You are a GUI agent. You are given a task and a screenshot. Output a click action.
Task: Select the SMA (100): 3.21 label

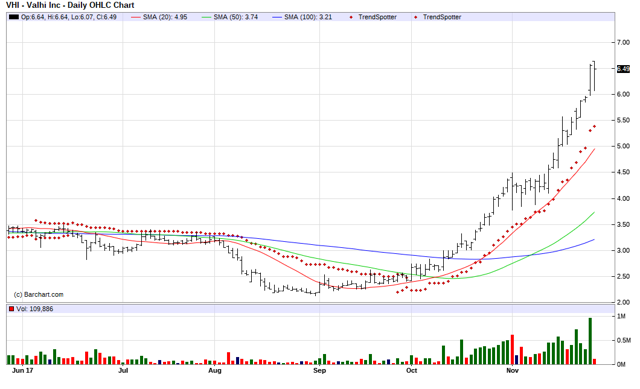point(308,17)
